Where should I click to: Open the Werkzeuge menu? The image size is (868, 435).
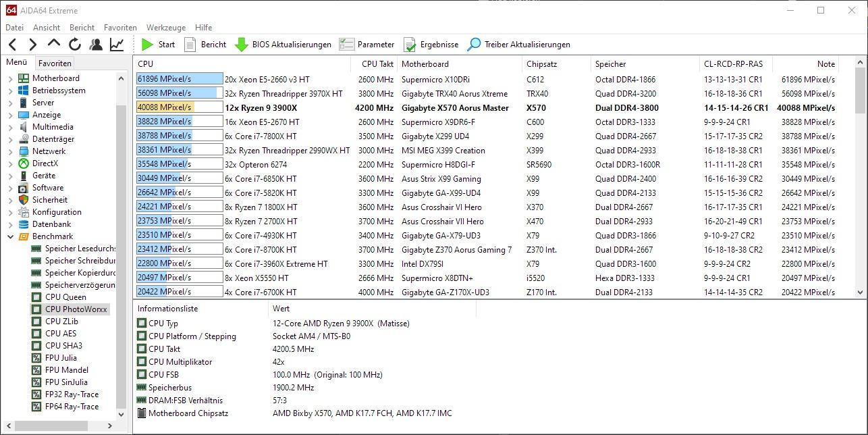coord(166,28)
